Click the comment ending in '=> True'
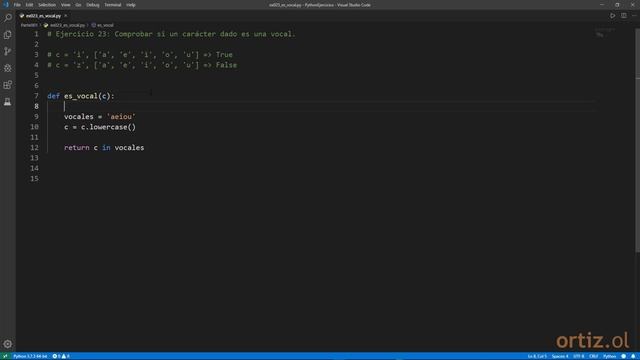 point(140,55)
